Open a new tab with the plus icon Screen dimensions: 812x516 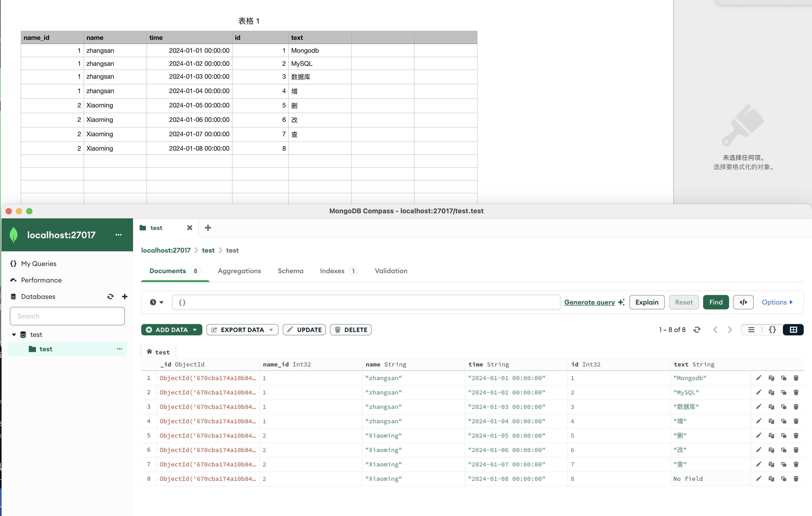click(x=208, y=228)
